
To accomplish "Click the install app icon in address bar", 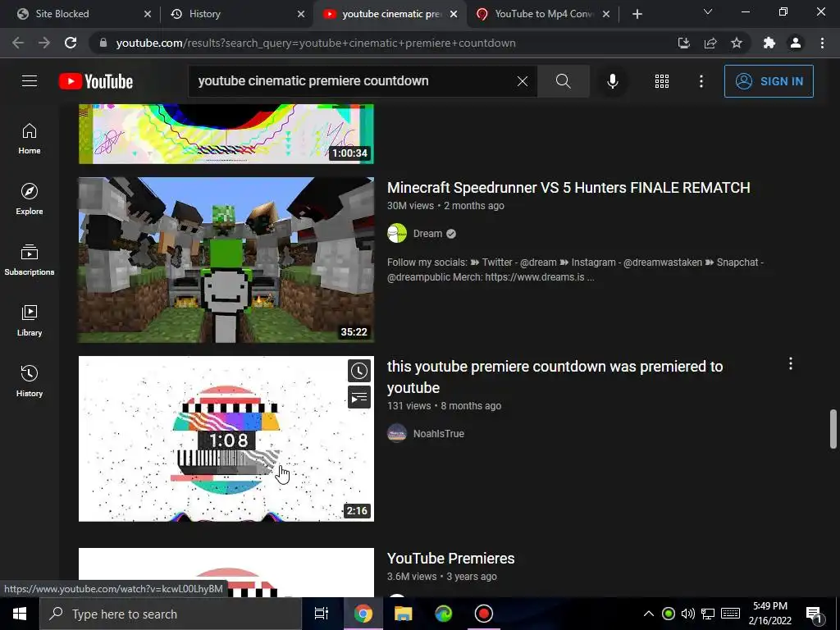I will pos(683,43).
